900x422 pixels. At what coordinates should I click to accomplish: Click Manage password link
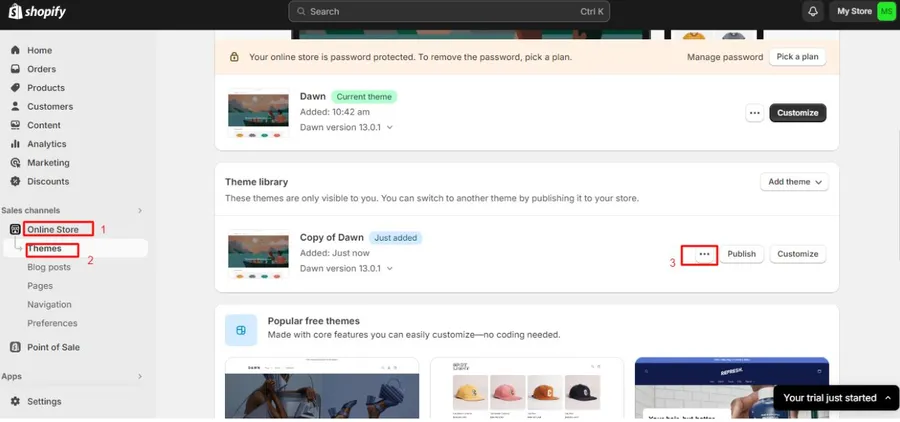point(725,57)
